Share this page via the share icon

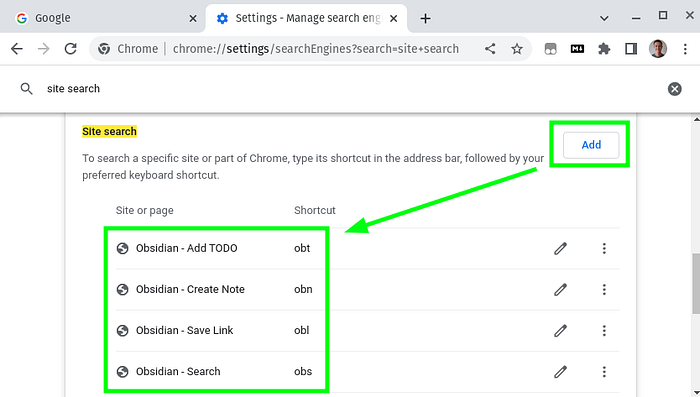point(490,49)
